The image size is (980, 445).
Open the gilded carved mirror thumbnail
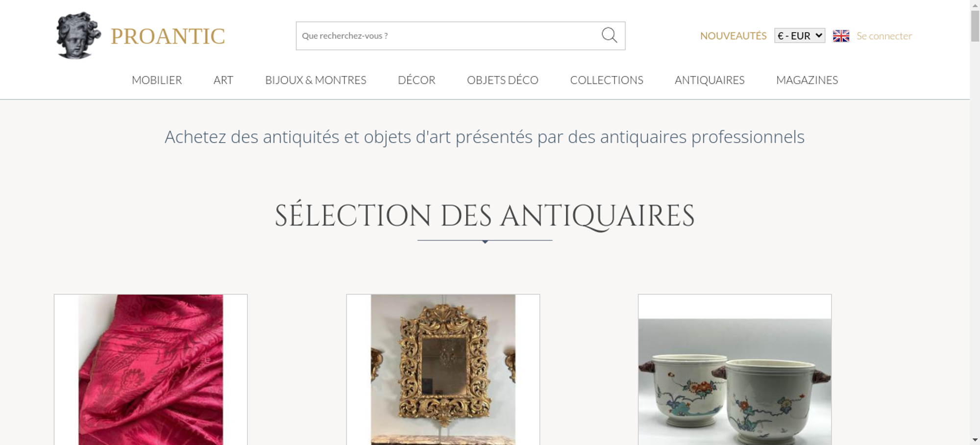pyautogui.click(x=443, y=370)
